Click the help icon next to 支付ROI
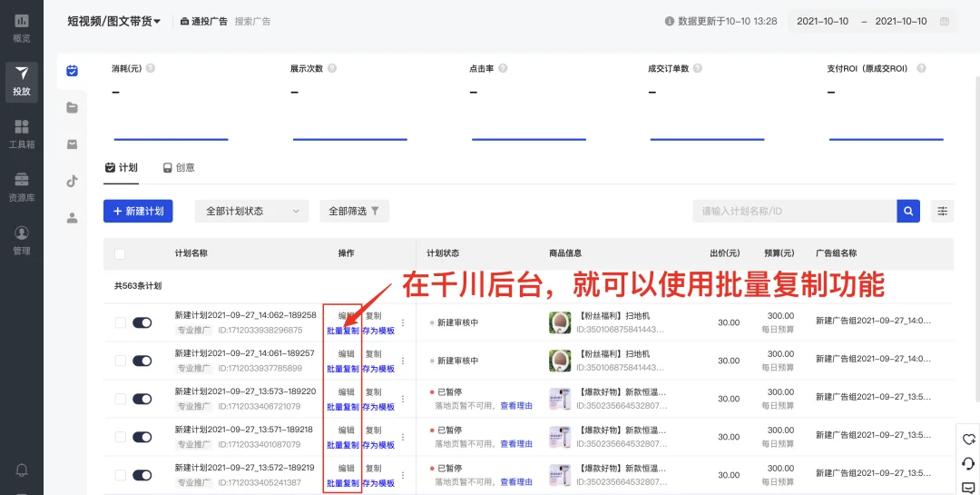Image resolution: width=980 pixels, height=495 pixels. click(921, 68)
